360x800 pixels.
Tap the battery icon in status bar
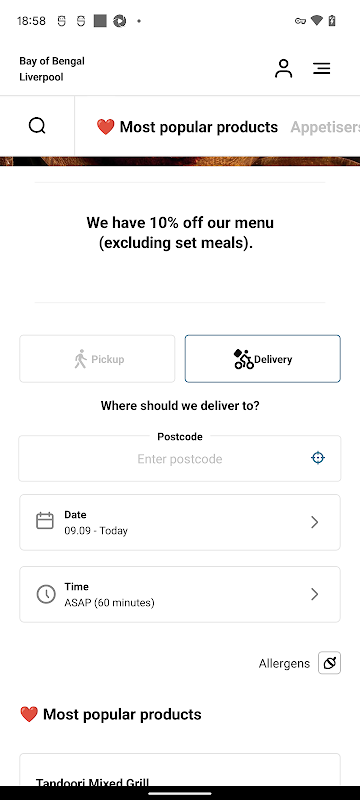332,21
